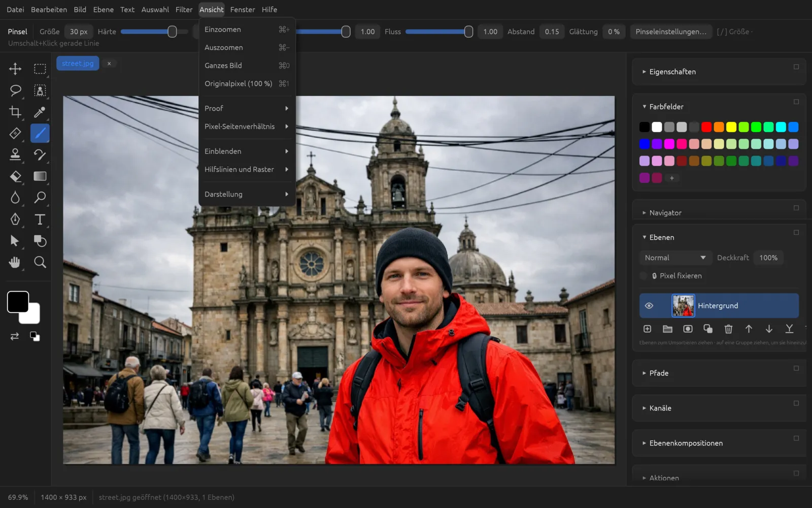Open the Filter menu
This screenshot has height=508, width=812.
point(184,10)
